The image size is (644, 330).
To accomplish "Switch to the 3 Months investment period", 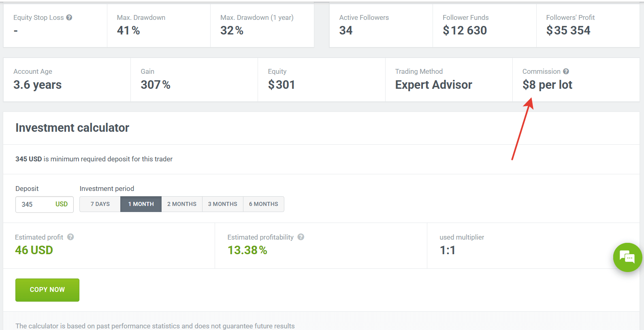I will (x=223, y=204).
